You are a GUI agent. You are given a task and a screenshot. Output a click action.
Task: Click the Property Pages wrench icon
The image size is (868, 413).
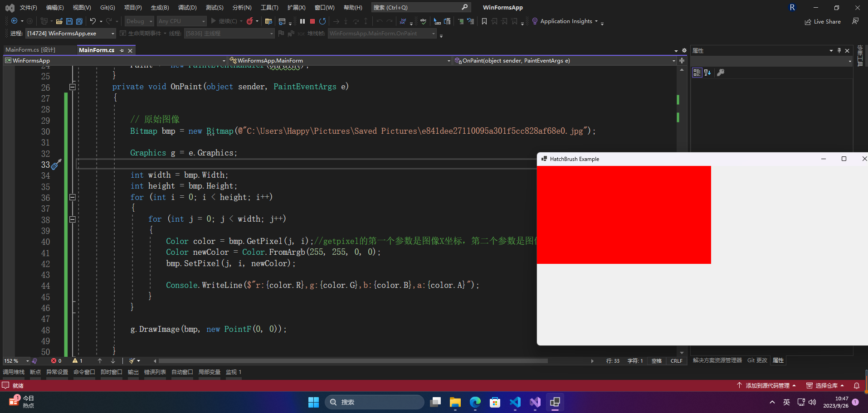[720, 73]
